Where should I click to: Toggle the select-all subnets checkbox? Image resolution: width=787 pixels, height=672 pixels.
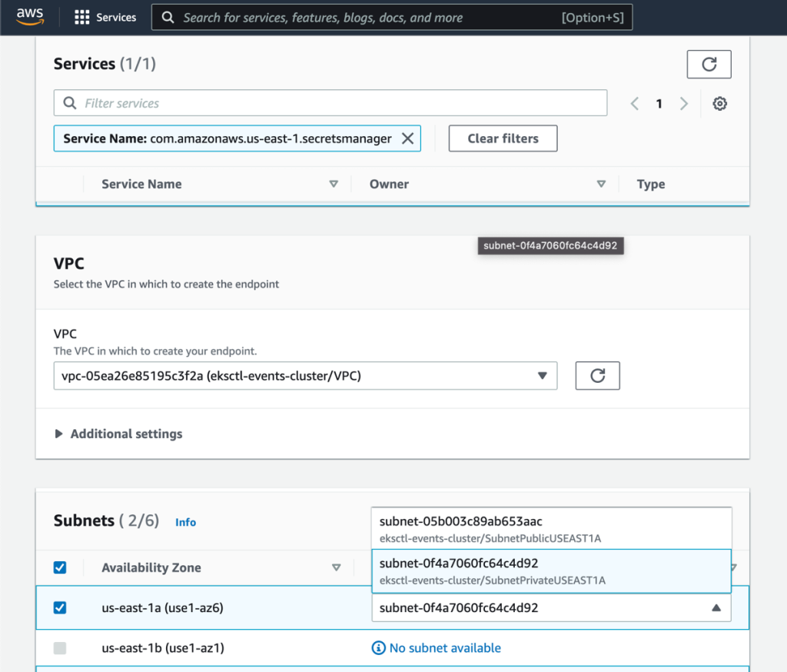point(59,567)
